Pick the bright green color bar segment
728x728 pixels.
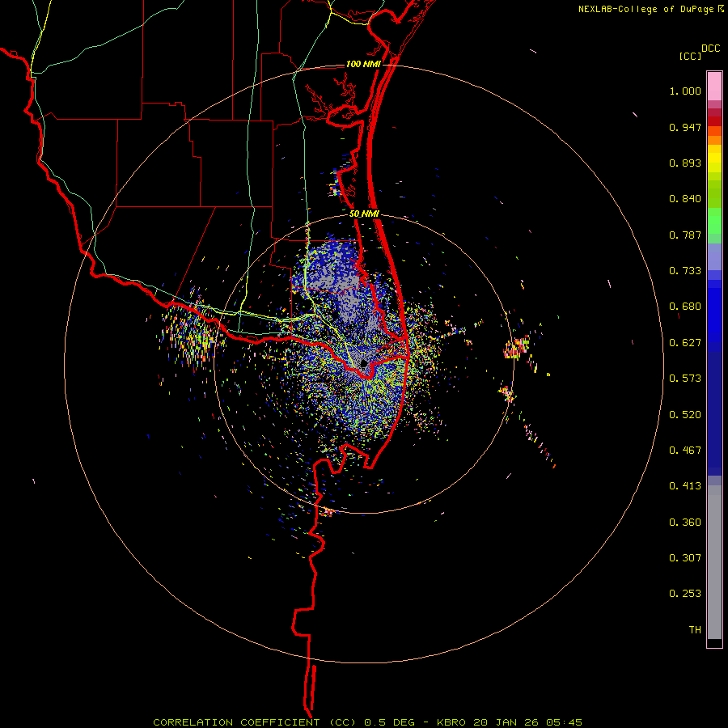[x=714, y=221]
